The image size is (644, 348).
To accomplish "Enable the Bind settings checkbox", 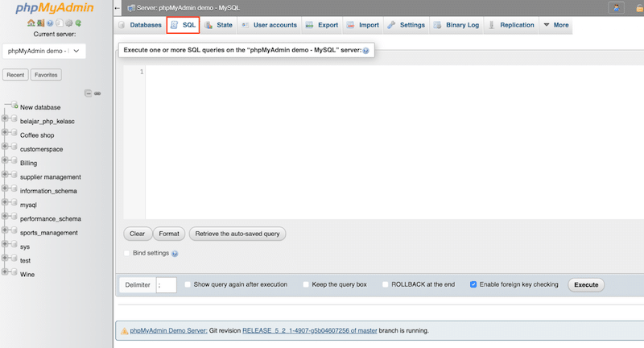I will [126, 253].
